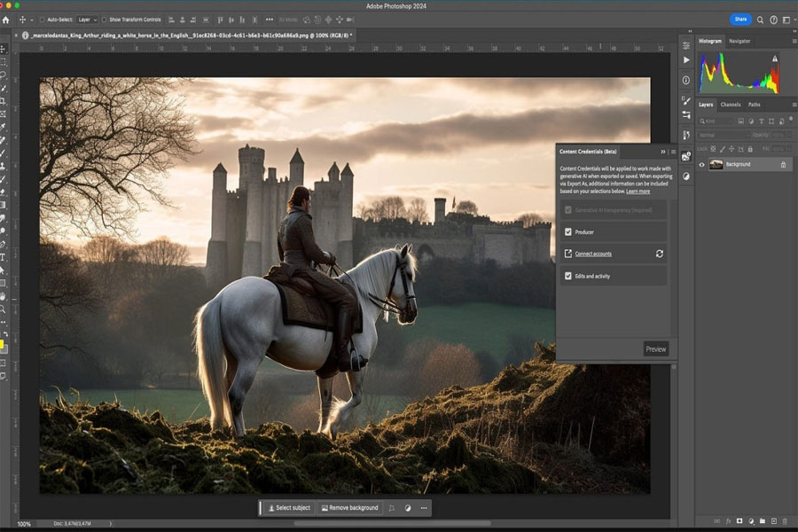Uncheck the Edits and activity checkbox
The width and height of the screenshot is (798, 532).
click(x=568, y=276)
